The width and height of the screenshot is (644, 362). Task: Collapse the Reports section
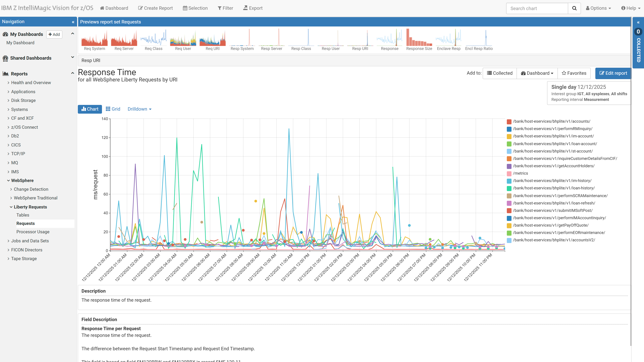pos(72,73)
